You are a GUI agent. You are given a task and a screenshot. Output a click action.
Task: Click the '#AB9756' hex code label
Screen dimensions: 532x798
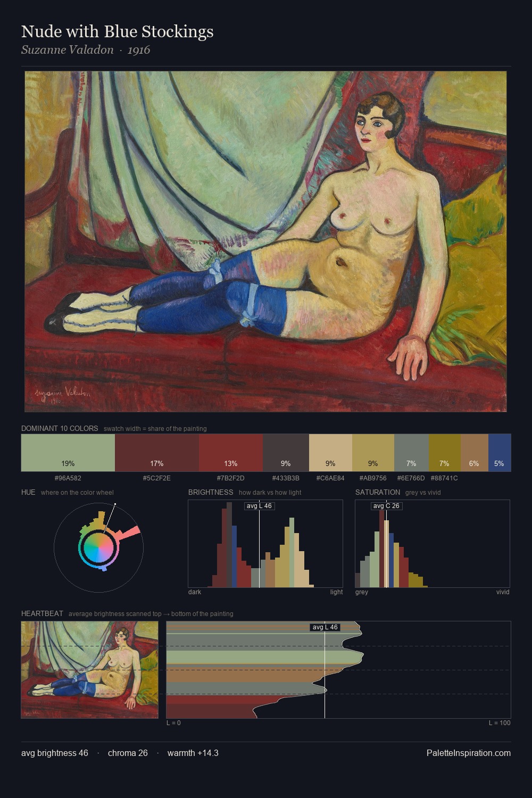373,478
